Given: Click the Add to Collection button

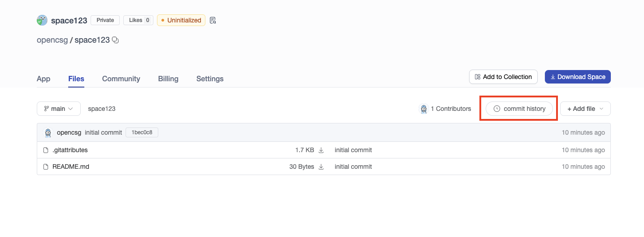Looking at the screenshot, I should (503, 77).
